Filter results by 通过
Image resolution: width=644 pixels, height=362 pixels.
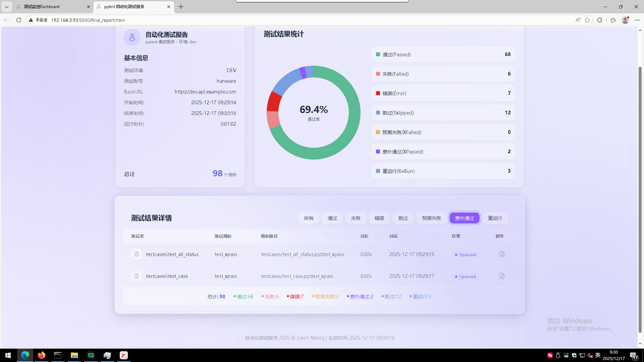point(332,218)
